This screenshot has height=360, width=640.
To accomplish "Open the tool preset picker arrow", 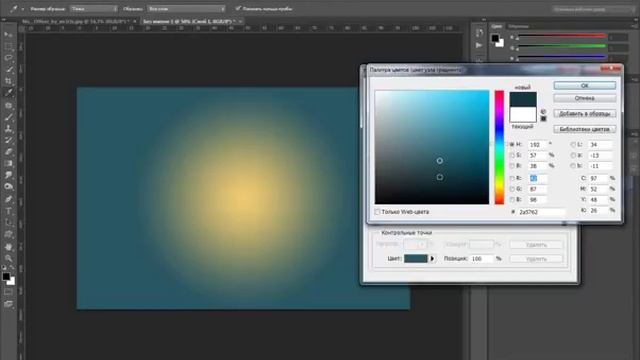I will coord(22,9).
